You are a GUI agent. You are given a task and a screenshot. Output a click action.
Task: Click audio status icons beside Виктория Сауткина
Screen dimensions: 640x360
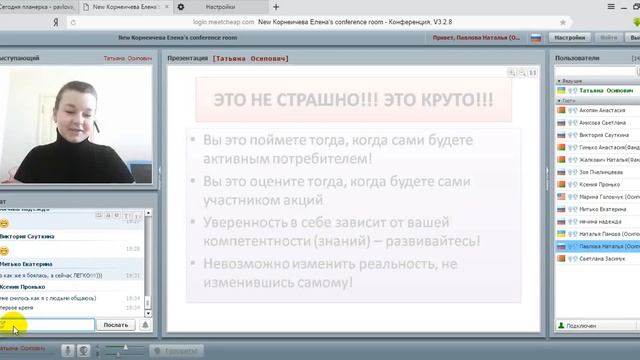click(x=573, y=135)
